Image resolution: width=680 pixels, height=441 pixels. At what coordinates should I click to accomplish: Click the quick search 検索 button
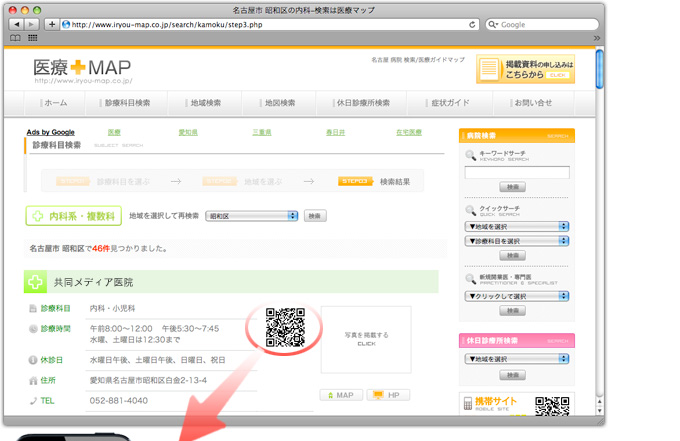coord(513,255)
